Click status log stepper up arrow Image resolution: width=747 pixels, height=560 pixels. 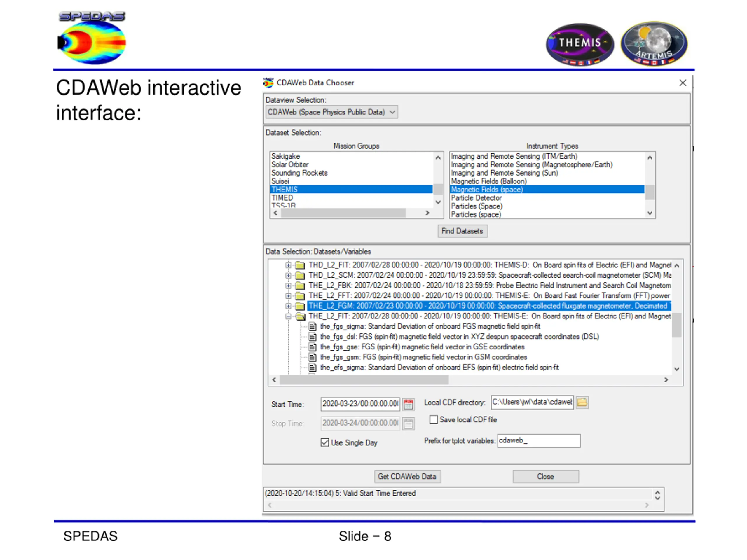point(657,492)
